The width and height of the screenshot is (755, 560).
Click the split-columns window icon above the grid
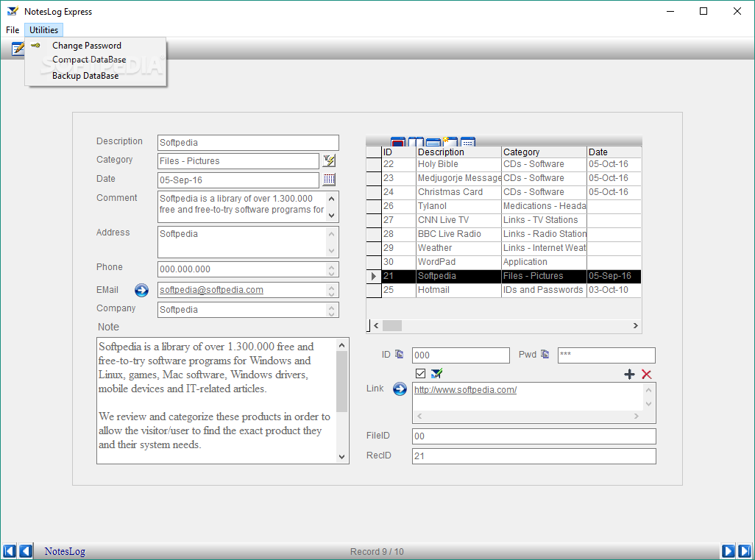pyautogui.click(x=416, y=141)
